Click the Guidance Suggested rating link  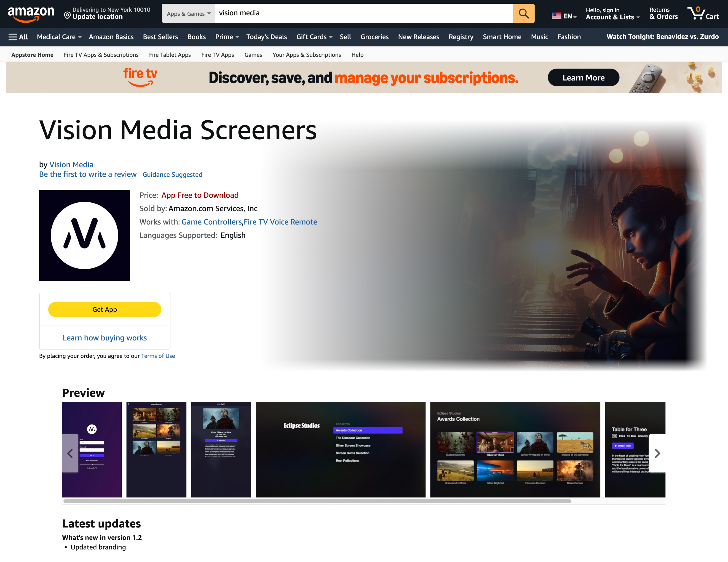pos(172,175)
